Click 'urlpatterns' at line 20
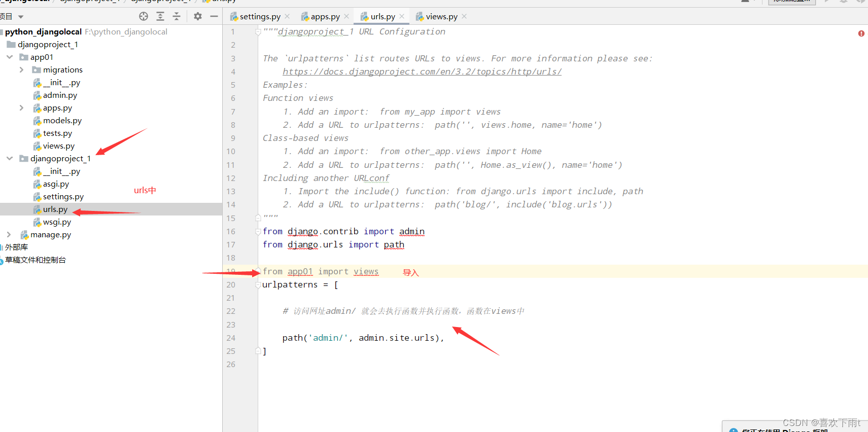Image resolution: width=868 pixels, height=432 pixels. [290, 284]
